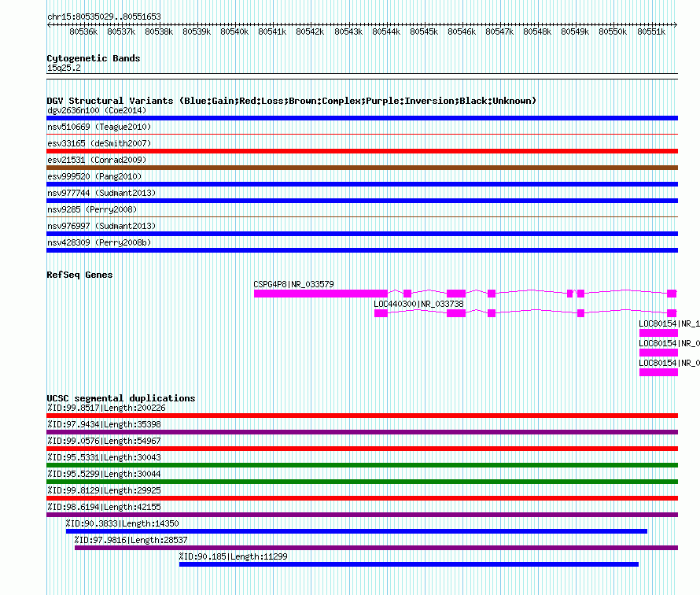Click the purple bar under Length:35398
Image resolution: width=700 pixels, height=595 pixels.
[x=362, y=432]
